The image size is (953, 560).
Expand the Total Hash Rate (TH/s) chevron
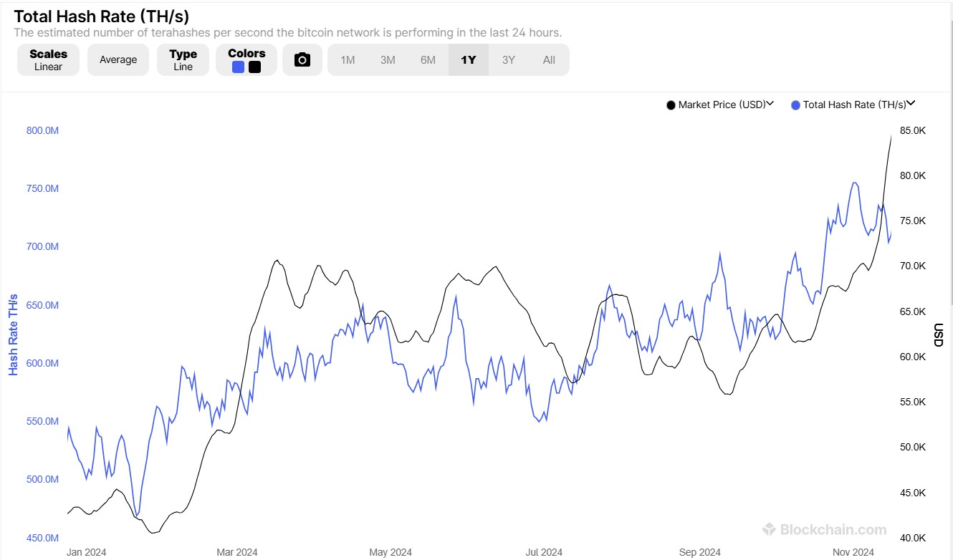911,104
